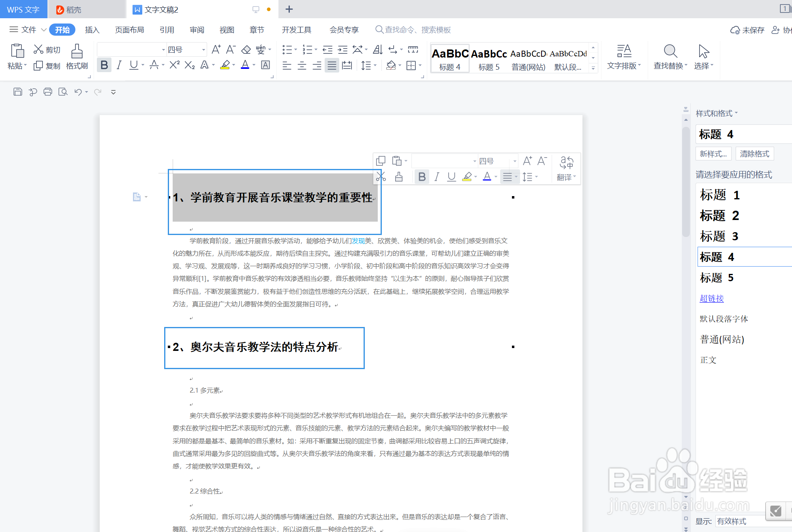Switch to the 页面布局 tab
This screenshot has height=532, width=792.
point(130,30)
